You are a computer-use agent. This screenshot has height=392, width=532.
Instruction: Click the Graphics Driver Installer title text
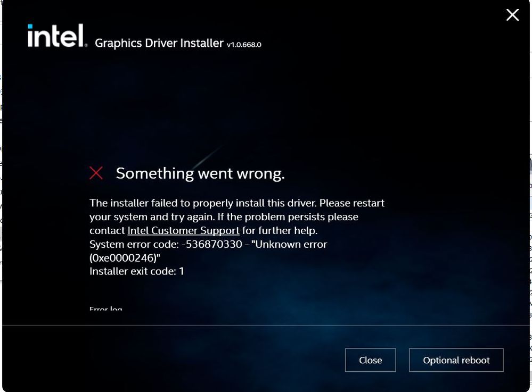click(159, 43)
